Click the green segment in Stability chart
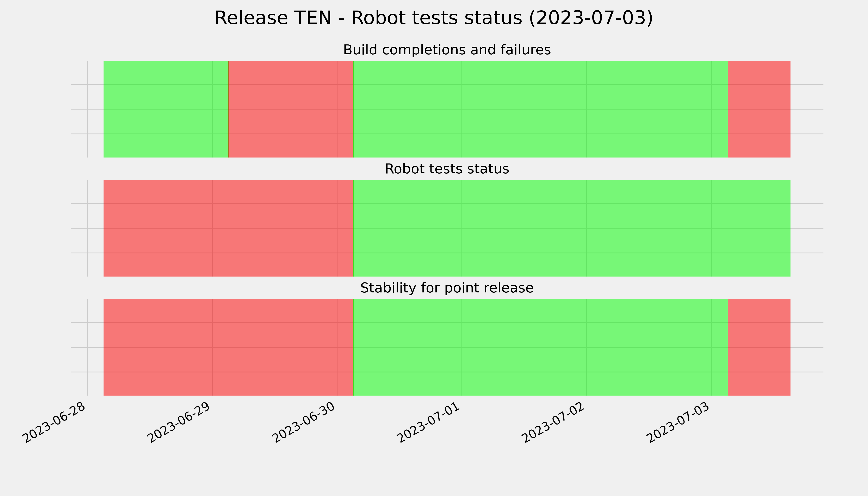The image size is (868, 496). [541, 347]
